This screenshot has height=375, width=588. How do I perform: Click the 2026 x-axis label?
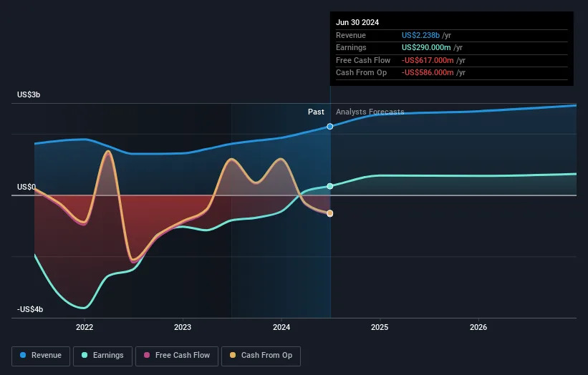478,328
